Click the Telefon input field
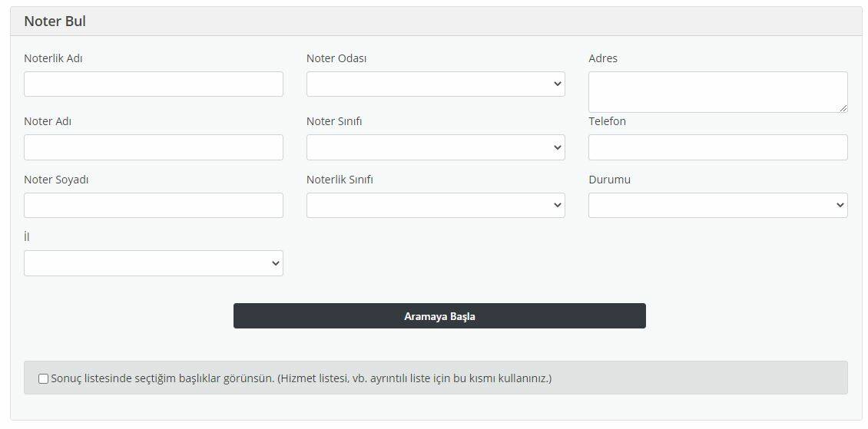This screenshot has width=868, height=429. (717, 147)
